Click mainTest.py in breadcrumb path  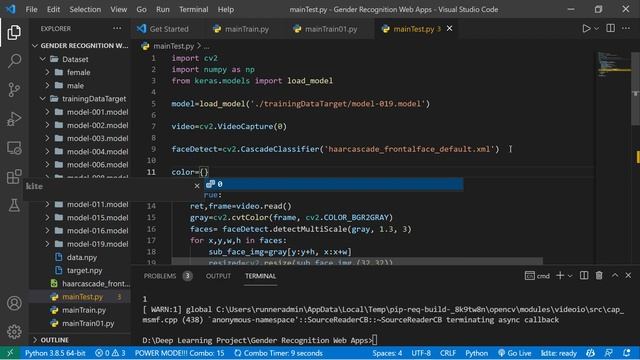pyautogui.click(x=173, y=46)
